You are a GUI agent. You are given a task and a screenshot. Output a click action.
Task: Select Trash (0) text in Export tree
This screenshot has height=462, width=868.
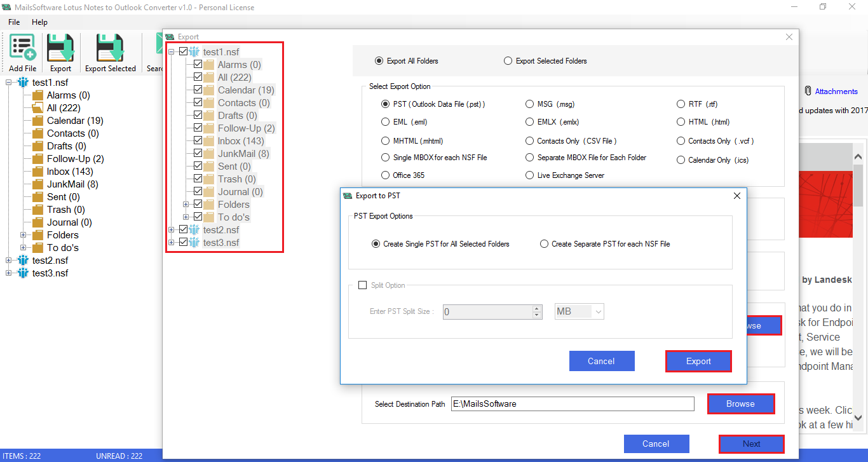(x=237, y=179)
